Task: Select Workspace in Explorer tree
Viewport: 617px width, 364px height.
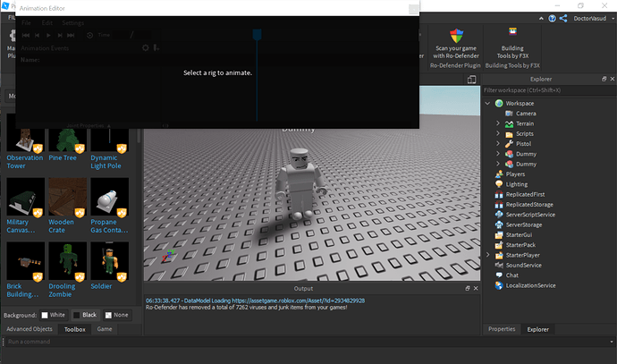Action: [520, 103]
